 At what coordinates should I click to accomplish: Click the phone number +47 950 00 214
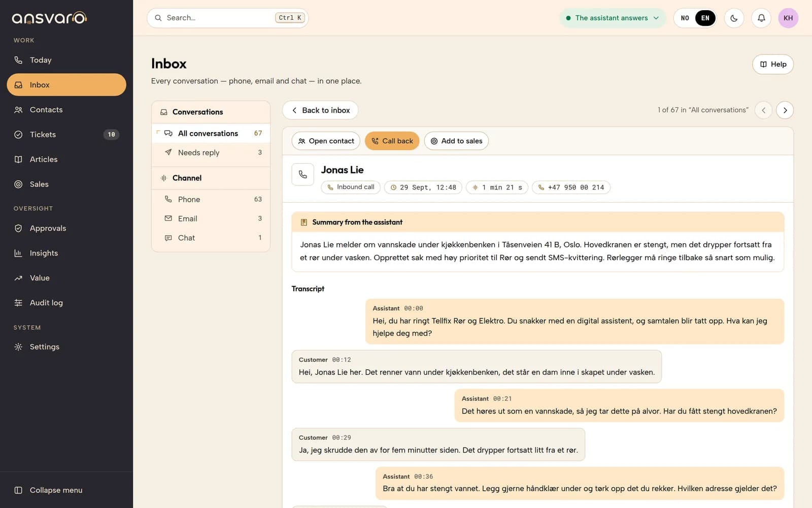click(x=571, y=187)
